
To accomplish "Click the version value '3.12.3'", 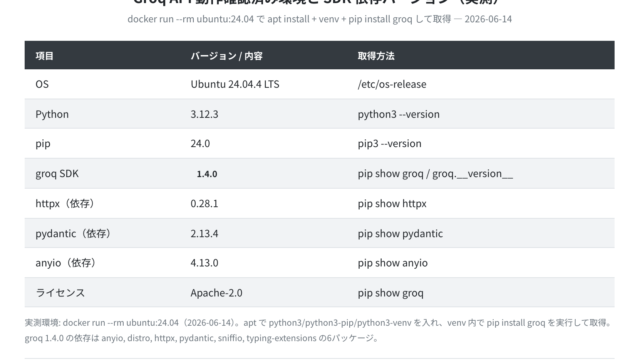I will [x=204, y=114].
